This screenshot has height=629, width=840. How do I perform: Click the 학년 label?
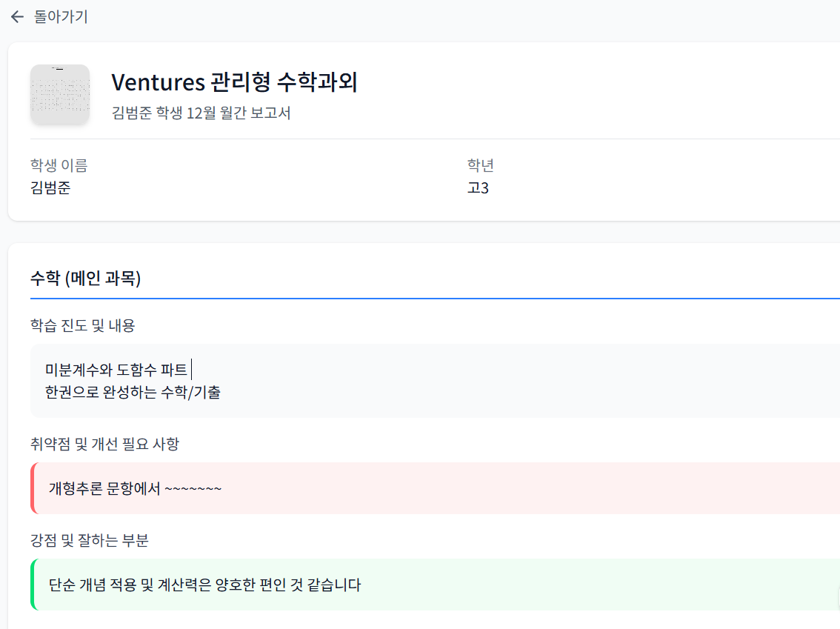click(480, 165)
